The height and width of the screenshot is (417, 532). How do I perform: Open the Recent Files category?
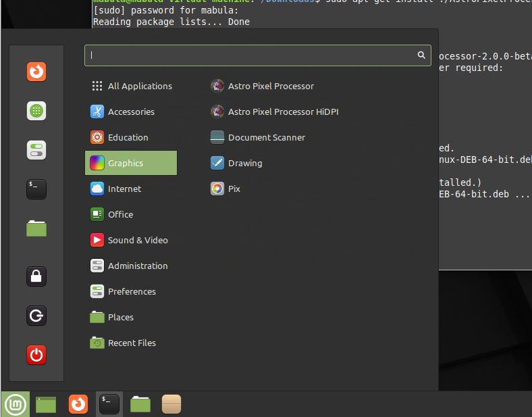pos(131,343)
